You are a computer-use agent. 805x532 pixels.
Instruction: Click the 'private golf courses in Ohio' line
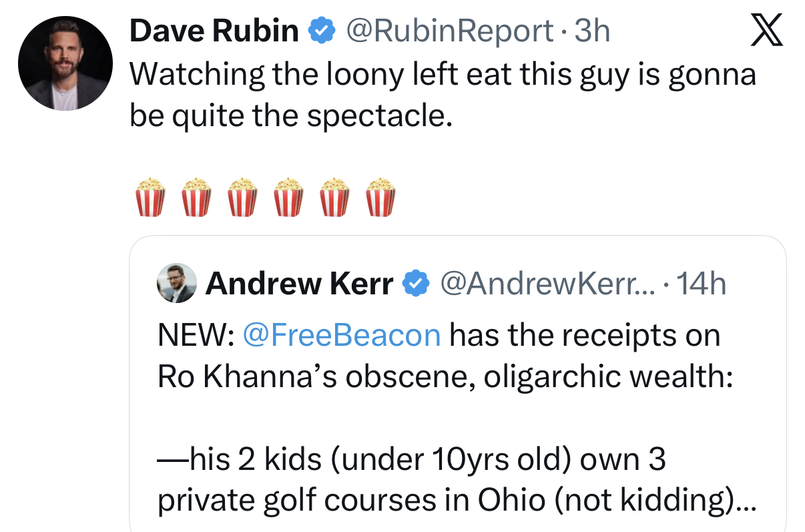pyautogui.click(x=457, y=501)
